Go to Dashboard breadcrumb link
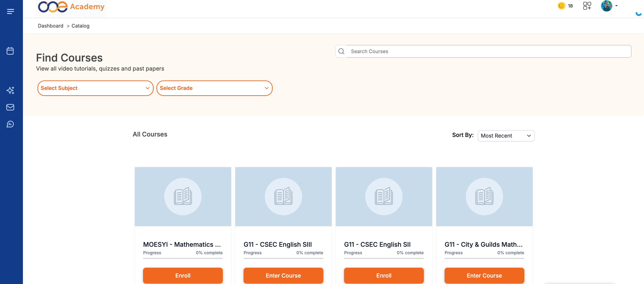Viewport: 644px width, 284px height. pos(50,26)
